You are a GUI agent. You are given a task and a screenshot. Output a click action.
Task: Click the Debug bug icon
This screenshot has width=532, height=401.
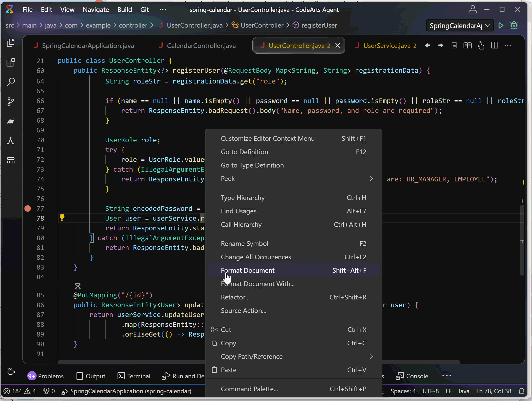click(514, 26)
